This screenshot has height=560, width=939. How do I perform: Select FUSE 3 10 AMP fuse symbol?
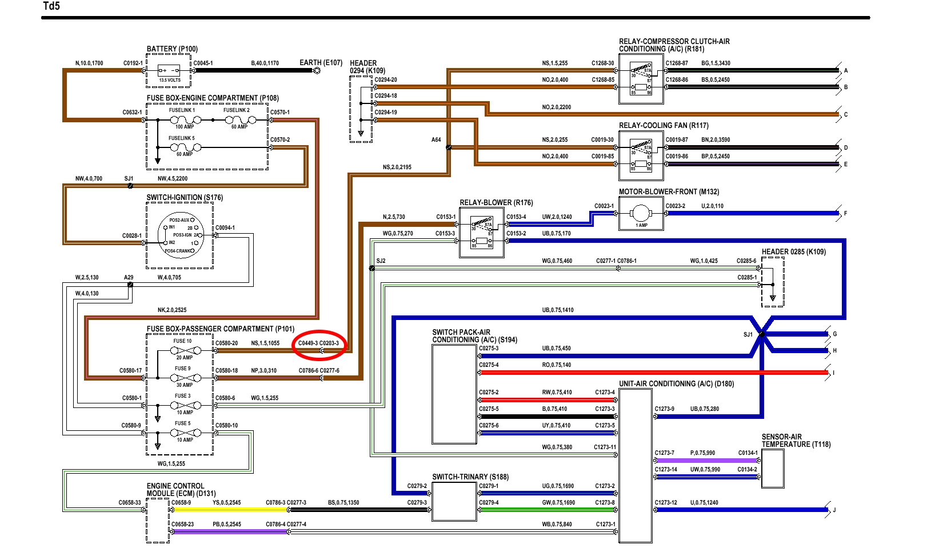coord(185,405)
